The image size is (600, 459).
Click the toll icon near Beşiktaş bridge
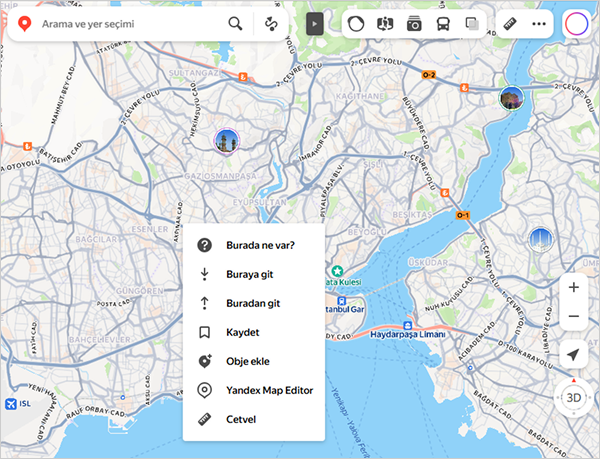tap(444, 193)
